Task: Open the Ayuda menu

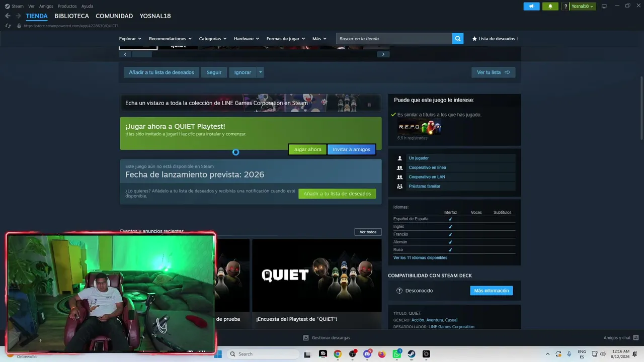Action: click(87, 6)
